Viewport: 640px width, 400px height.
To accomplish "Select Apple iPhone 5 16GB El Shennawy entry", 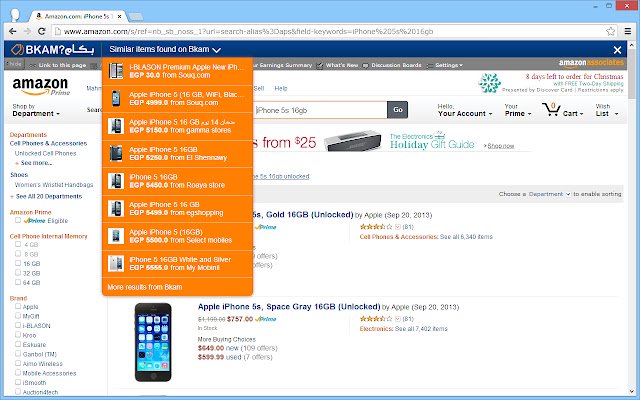I will coord(178,153).
